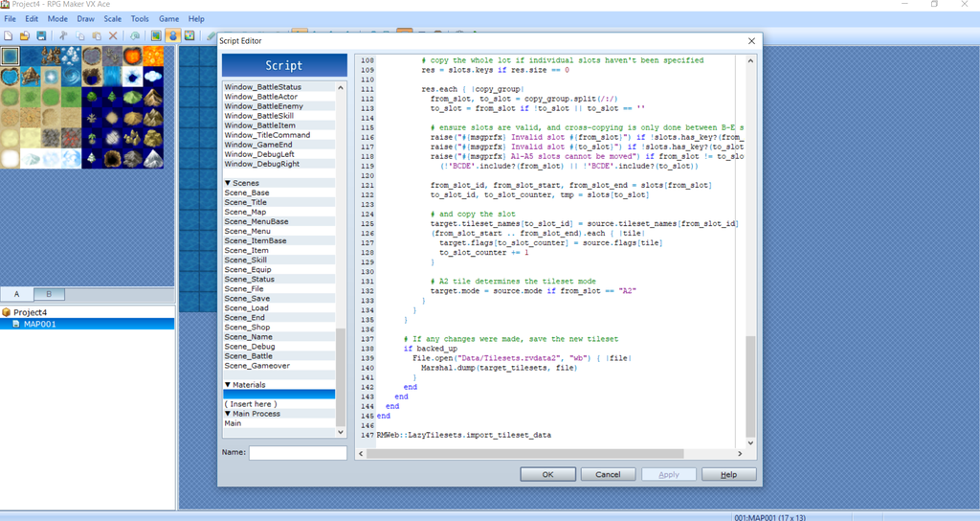Select the Event mode person icon
Viewport: 980px width, 521px height.
173,35
